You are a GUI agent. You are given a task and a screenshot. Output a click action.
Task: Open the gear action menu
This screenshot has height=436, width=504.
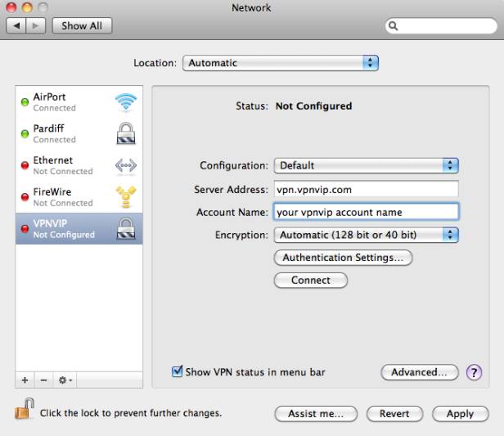coord(65,380)
